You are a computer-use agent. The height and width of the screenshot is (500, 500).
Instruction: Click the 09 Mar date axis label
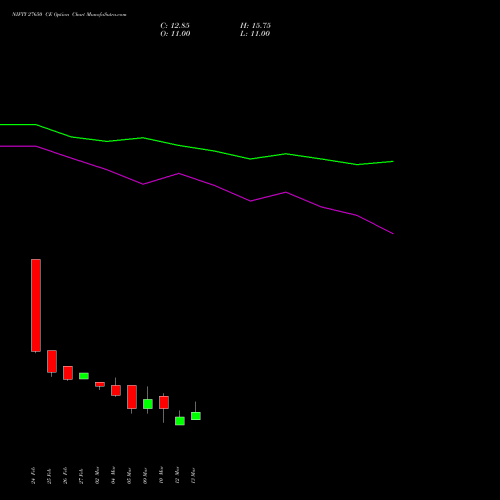click(145, 476)
